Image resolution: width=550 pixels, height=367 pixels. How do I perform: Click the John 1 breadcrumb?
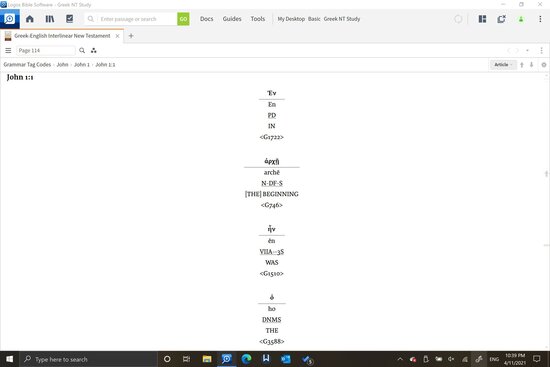82,65
